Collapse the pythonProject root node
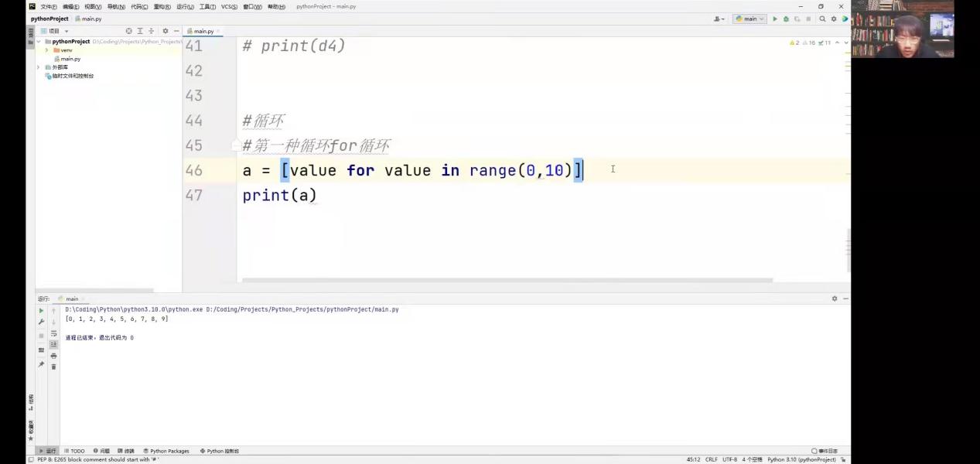The image size is (980, 464). click(x=39, y=42)
